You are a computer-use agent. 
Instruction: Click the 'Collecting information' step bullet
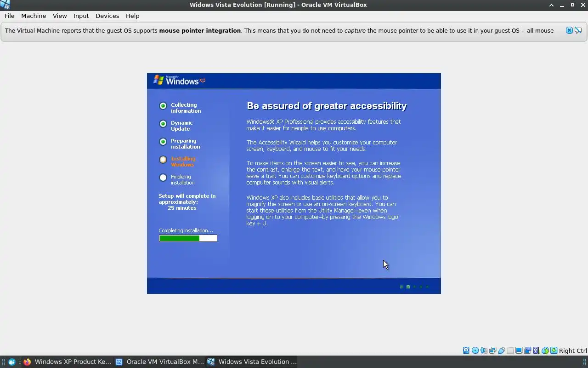163,106
